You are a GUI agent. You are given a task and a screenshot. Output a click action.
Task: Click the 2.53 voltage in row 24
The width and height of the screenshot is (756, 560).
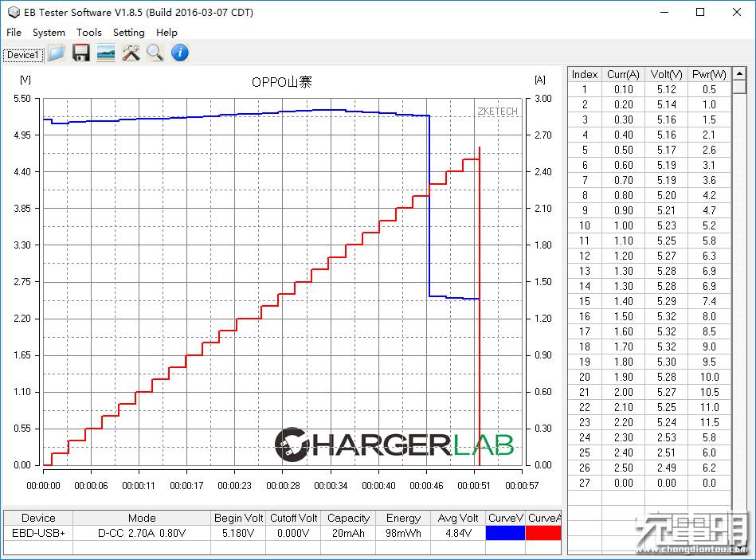coord(666,437)
